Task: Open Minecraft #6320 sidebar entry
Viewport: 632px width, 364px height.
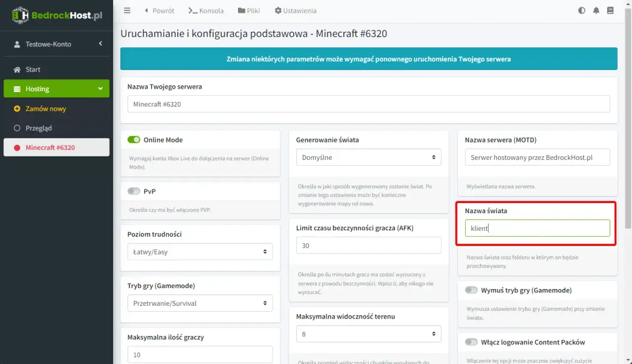Action: click(x=56, y=147)
